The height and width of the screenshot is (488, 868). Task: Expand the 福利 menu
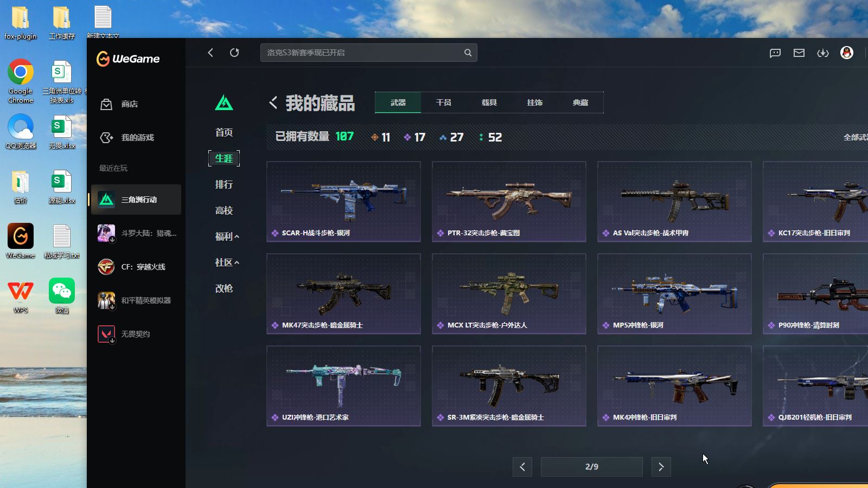227,236
